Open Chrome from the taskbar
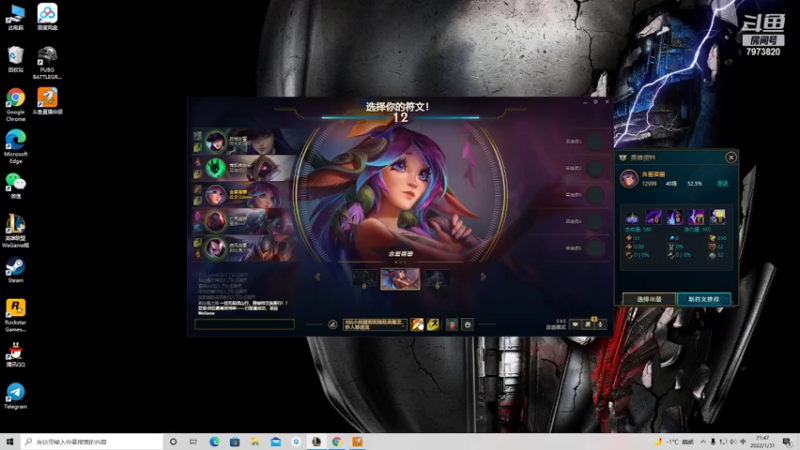Screen dimensions: 800x450 337,442
